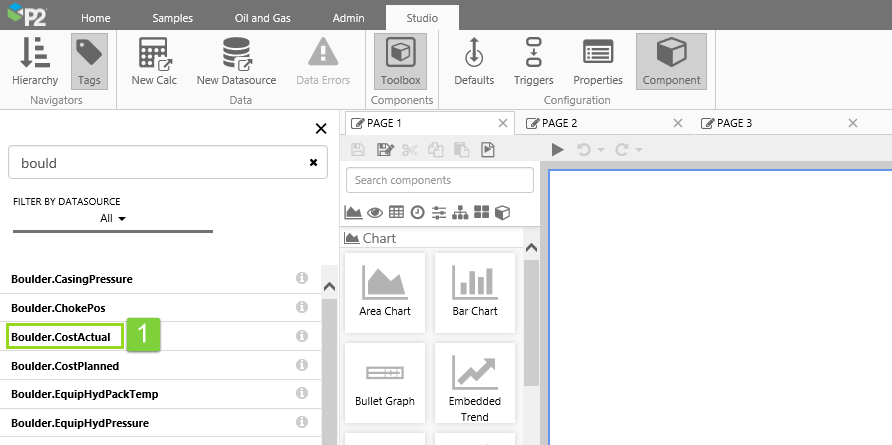Open the Oil and Gas tab
The width and height of the screenshot is (892, 445).
pyautogui.click(x=263, y=18)
